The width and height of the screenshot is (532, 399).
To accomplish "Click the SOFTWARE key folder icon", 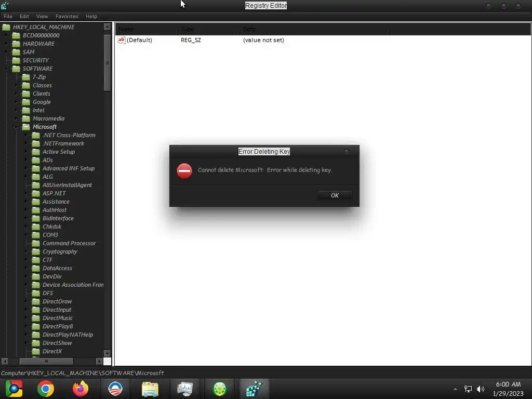I will tap(16, 69).
